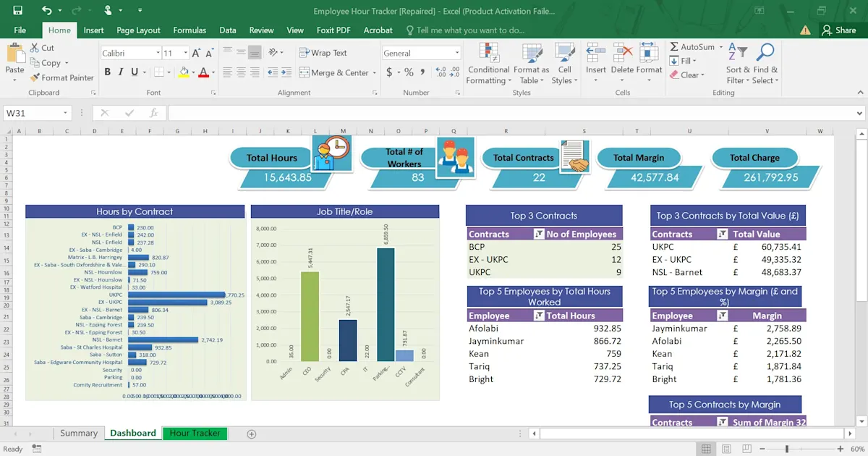Toggle Wrap Text
Screen dimensions: 868x456
[x=323, y=53]
